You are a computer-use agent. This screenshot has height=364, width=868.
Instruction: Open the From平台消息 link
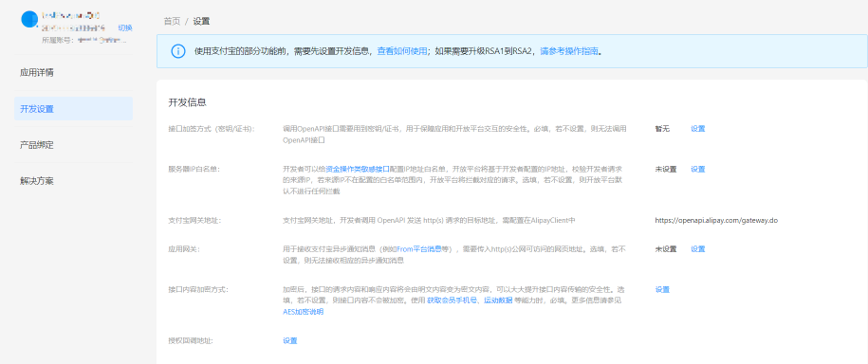419,249
